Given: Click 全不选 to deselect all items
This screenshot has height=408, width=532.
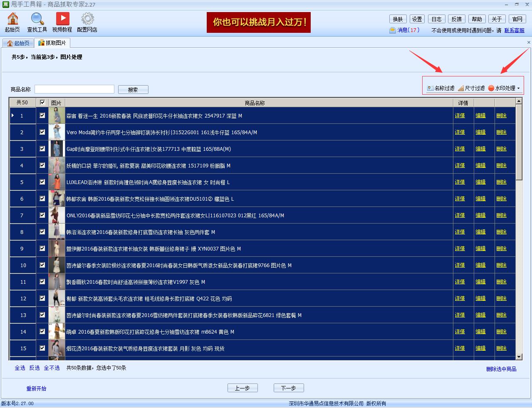Looking at the screenshot, I should (51, 368).
